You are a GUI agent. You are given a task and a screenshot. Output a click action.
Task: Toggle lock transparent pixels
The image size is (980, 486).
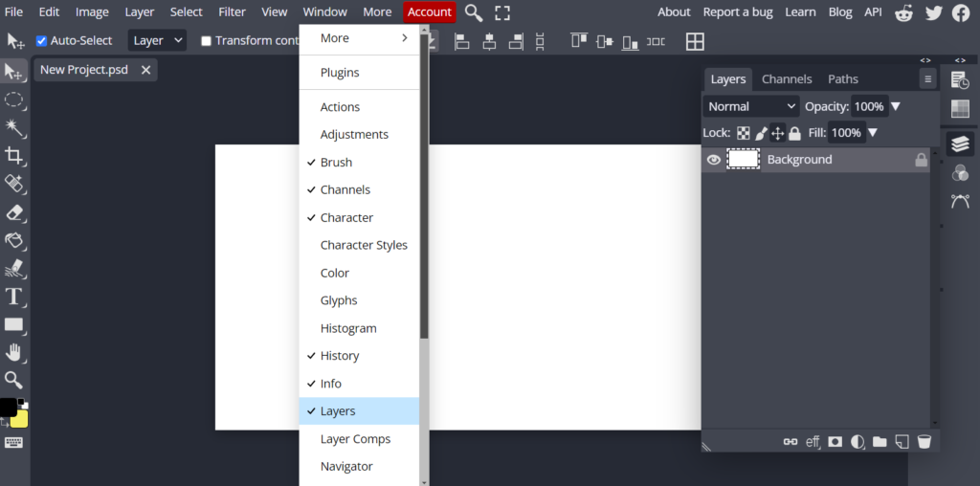coord(743,133)
